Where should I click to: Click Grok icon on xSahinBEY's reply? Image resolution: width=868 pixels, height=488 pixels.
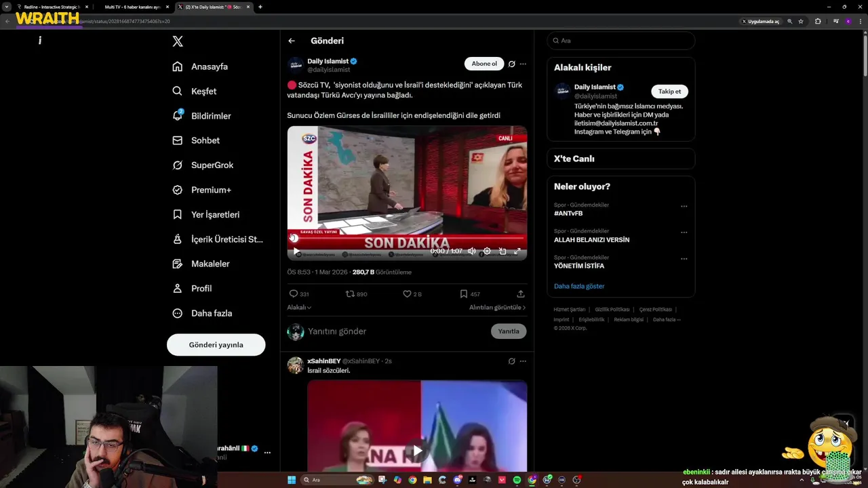(512, 361)
